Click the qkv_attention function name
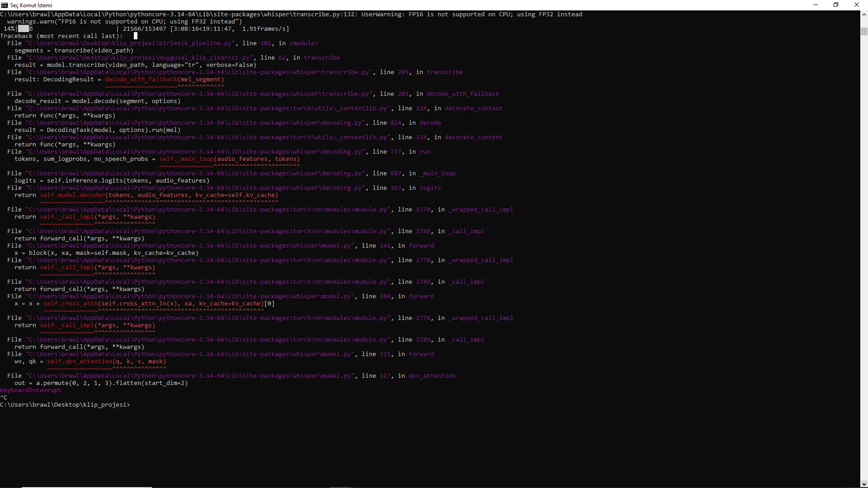The height and width of the screenshot is (488, 868). point(432,375)
